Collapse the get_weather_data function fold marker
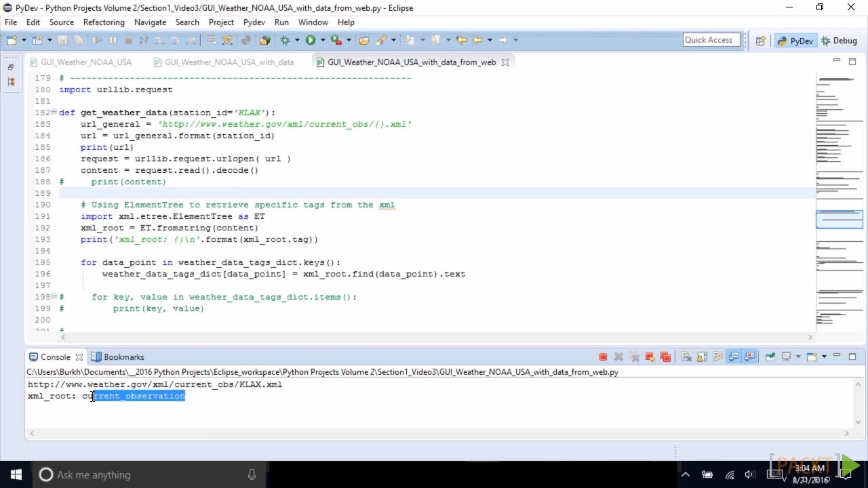The height and width of the screenshot is (488, 868). pos(54,113)
